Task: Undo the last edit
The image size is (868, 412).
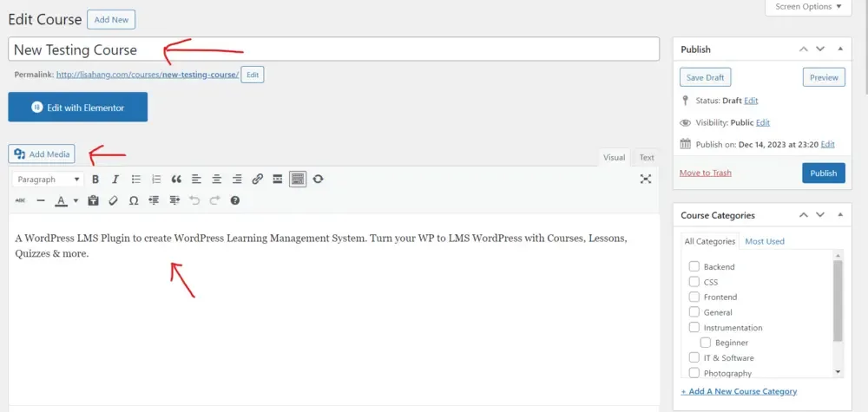Action: point(194,200)
